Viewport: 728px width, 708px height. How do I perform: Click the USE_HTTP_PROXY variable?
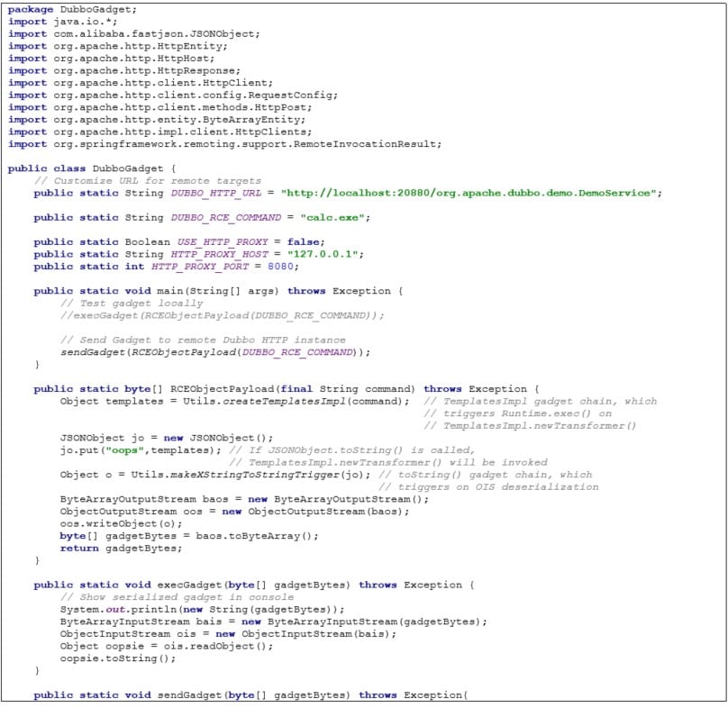point(223,242)
